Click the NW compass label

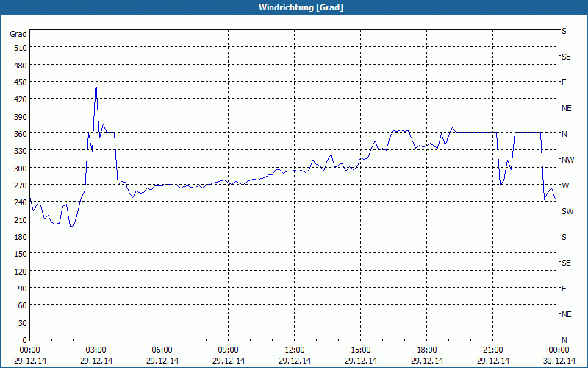coord(567,160)
